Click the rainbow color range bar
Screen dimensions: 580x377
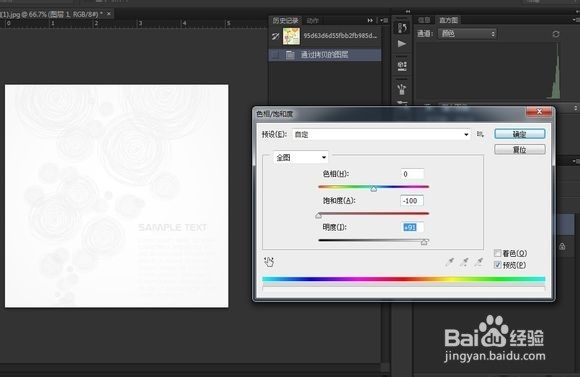click(x=404, y=279)
